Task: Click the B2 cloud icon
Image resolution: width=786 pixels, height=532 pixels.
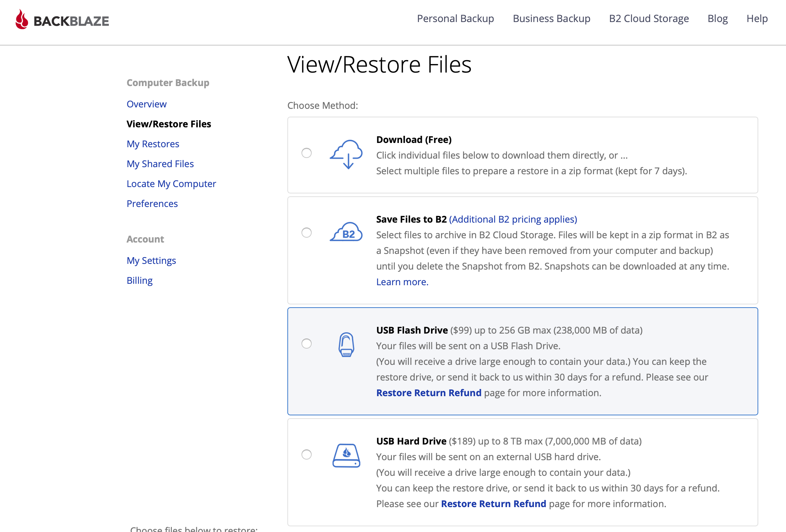Action: tap(346, 233)
